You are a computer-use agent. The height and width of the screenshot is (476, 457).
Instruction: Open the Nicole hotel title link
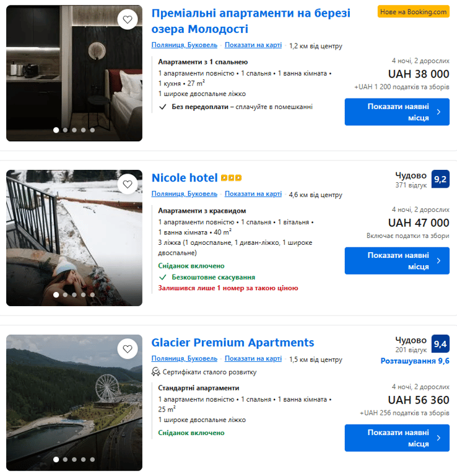click(x=185, y=178)
